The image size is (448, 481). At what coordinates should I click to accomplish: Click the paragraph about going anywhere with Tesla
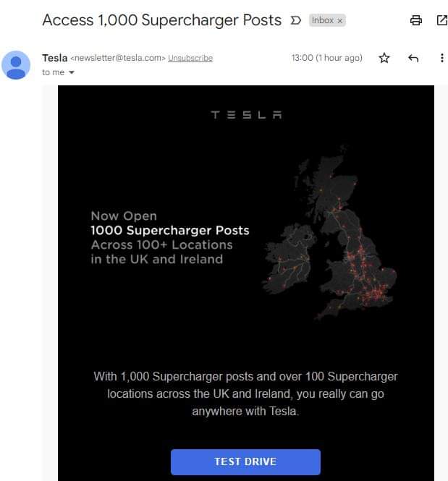coord(245,393)
